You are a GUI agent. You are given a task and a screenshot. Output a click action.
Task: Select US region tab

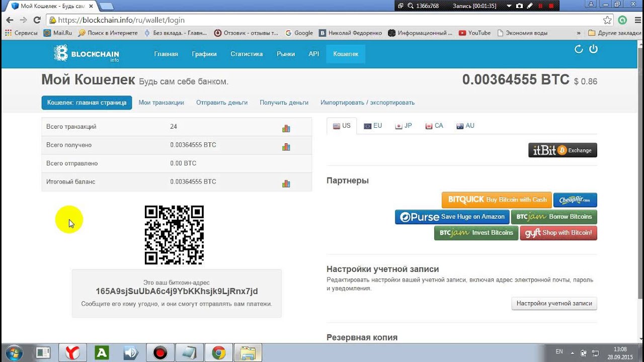342,126
